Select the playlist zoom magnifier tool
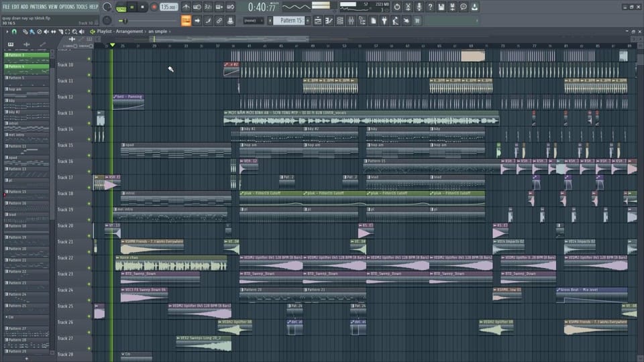The image size is (644, 362). (74, 32)
